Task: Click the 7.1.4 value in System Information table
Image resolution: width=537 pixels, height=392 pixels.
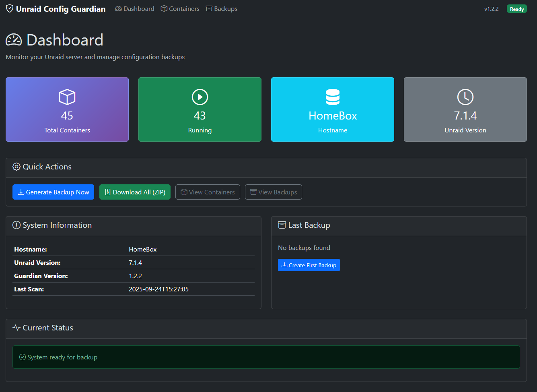Action: 136,262
